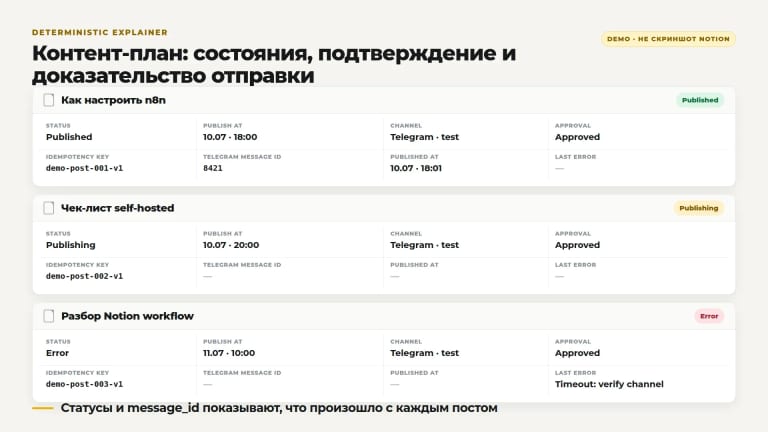This screenshot has width=768, height=432.
Task: Click the Timeout: verify channel error text
Action: pyautogui.click(x=609, y=384)
